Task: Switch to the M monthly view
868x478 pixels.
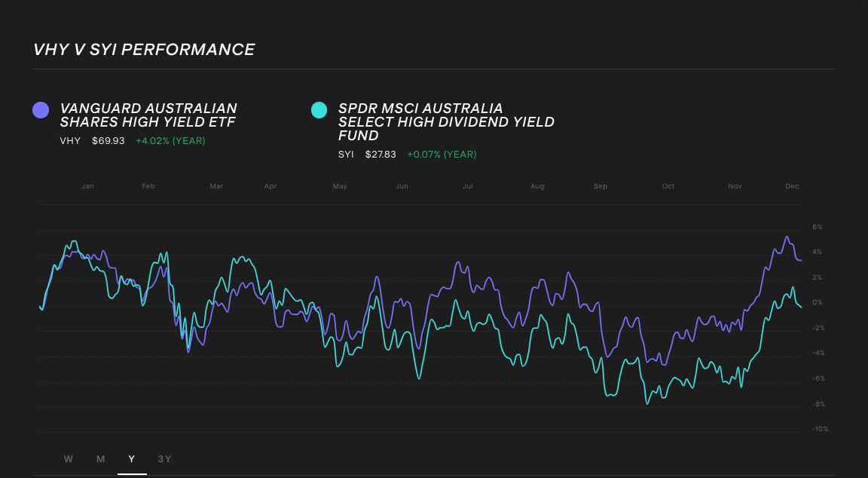Action: pyautogui.click(x=100, y=458)
